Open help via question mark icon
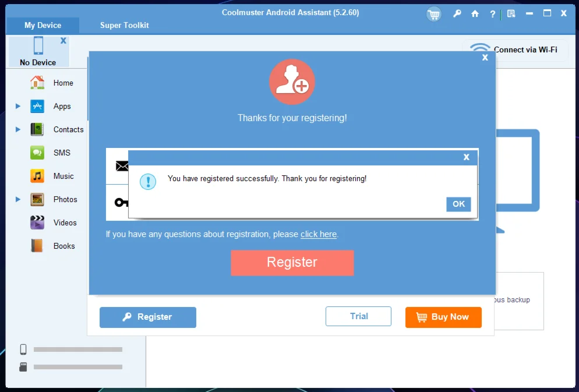 coord(492,14)
